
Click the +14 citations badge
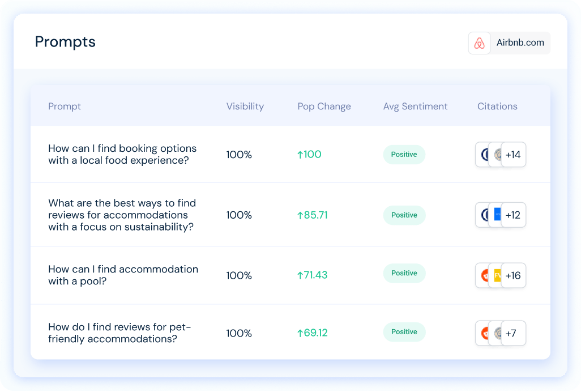(x=513, y=155)
